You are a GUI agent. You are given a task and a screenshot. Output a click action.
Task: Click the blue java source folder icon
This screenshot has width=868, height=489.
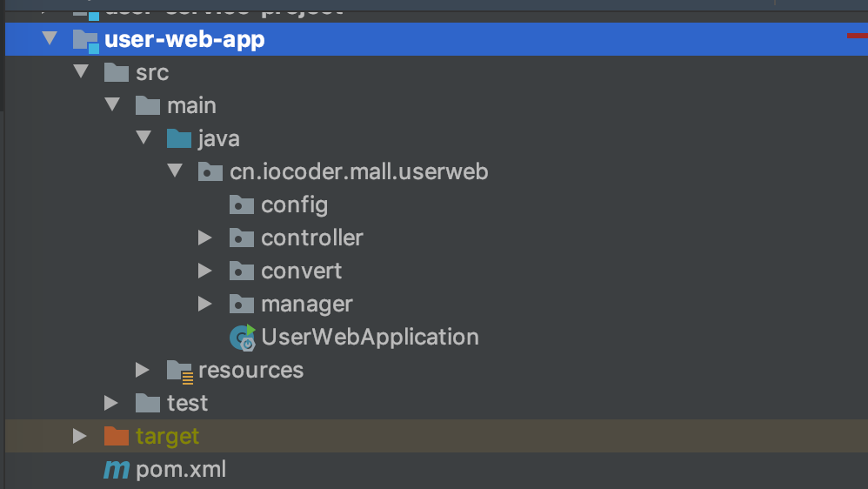178,139
